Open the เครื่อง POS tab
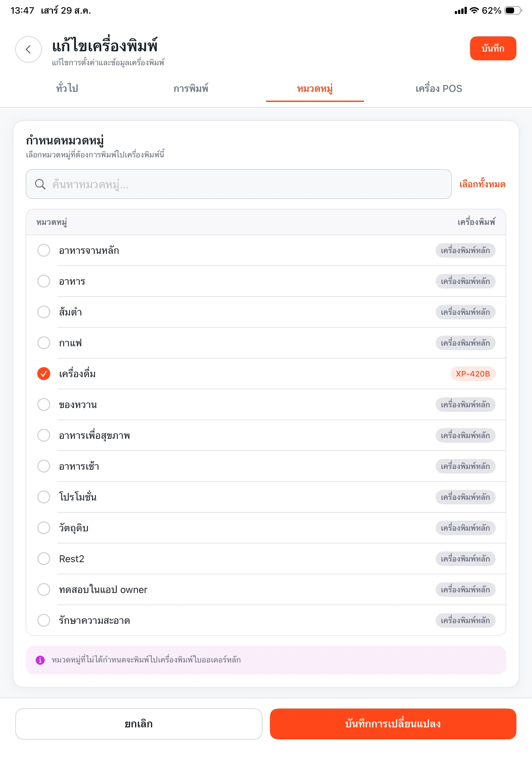532x766 pixels. coord(439,88)
